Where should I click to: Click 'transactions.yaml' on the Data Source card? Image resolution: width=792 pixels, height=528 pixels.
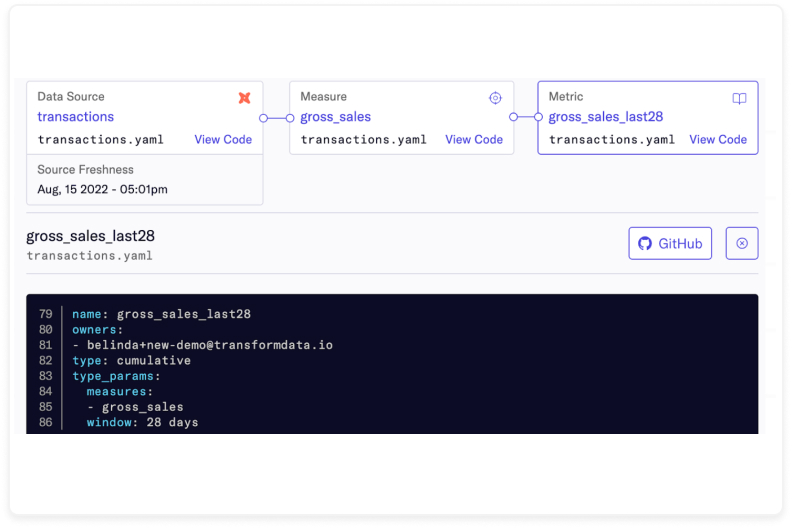point(101,139)
